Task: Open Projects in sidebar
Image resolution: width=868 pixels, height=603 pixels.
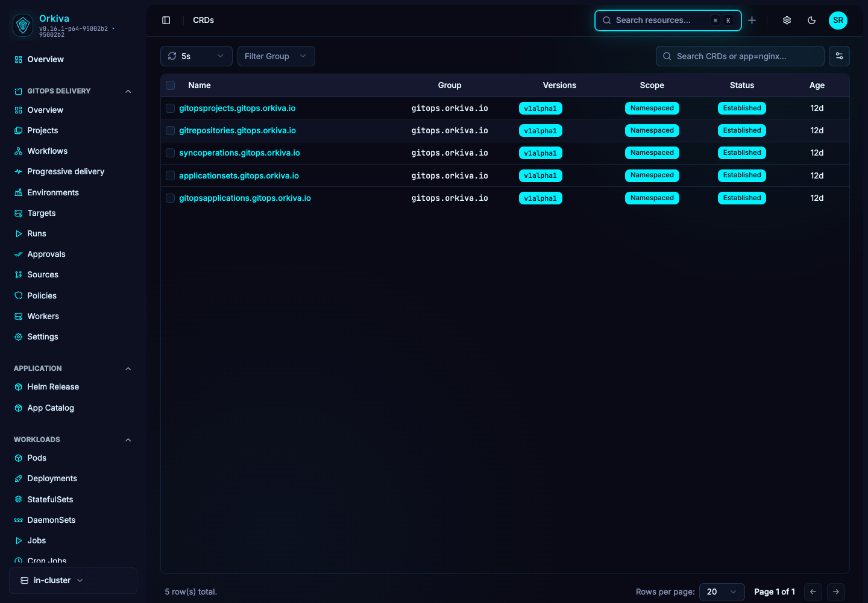Action: click(x=43, y=130)
